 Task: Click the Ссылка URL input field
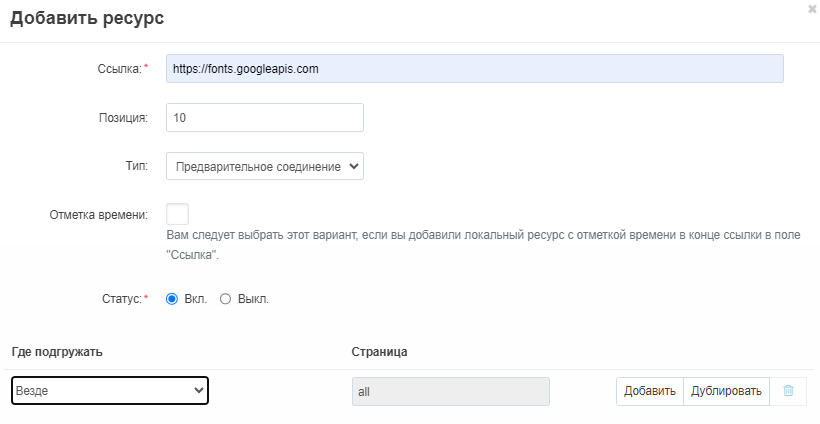(x=475, y=68)
